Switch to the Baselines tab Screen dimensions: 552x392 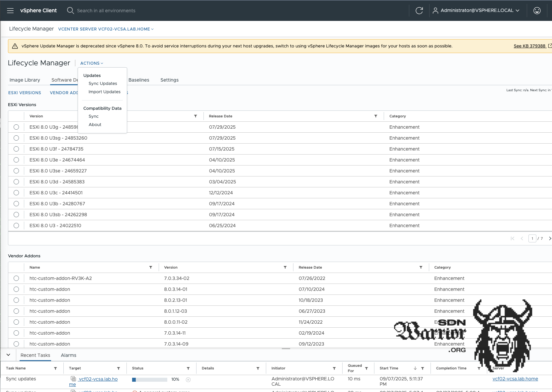pyautogui.click(x=139, y=80)
